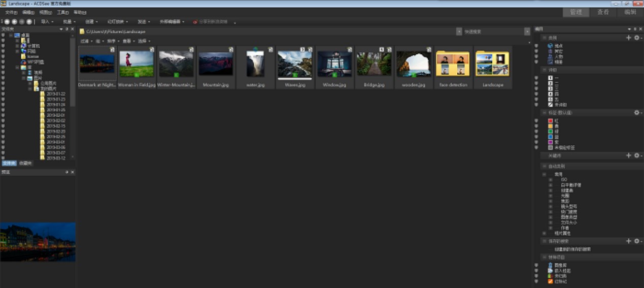
Task: Open the Filter (过滤) dropdown
Action: coord(86,41)
